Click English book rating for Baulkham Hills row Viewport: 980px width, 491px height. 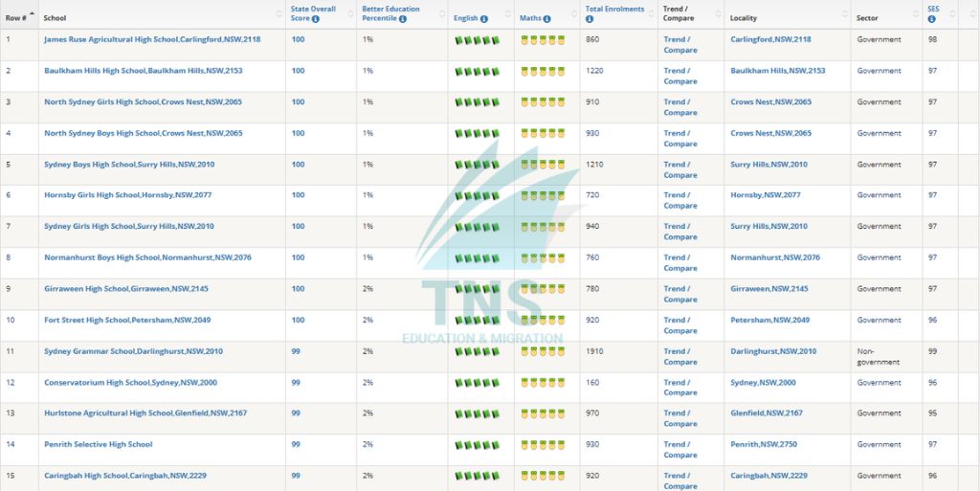(478, 71)
